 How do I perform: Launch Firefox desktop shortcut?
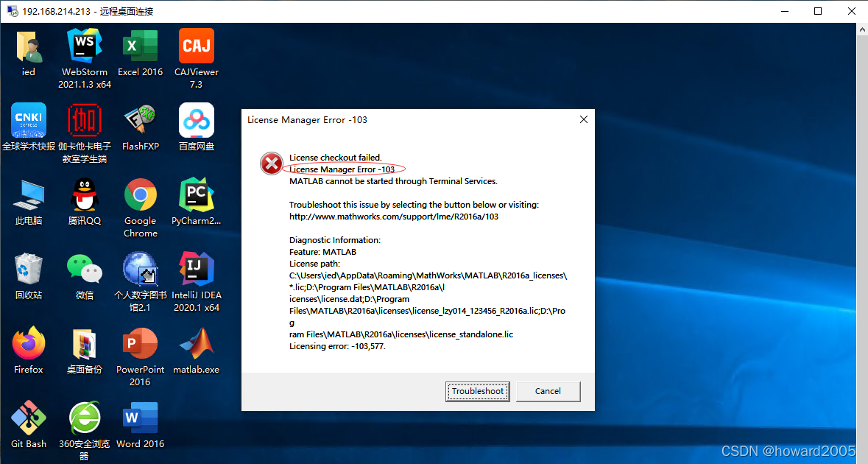tap(28, 343)
